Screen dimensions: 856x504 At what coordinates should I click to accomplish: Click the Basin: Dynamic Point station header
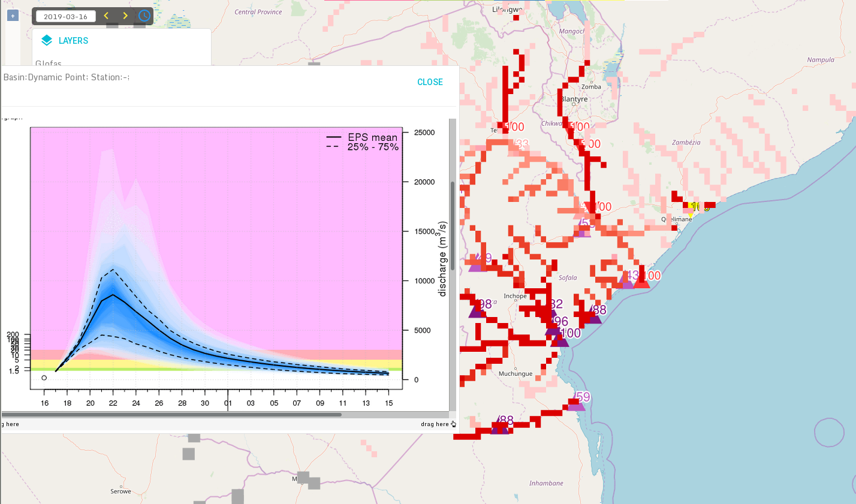(67, 77)
